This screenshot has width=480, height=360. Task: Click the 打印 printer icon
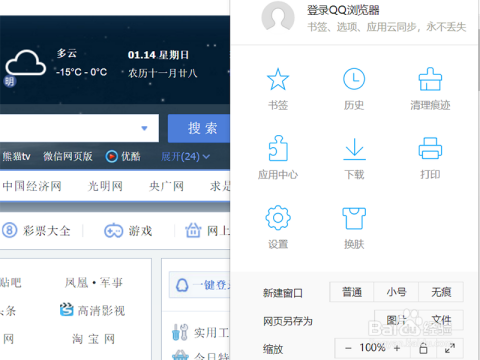click(x=430, y=148)
